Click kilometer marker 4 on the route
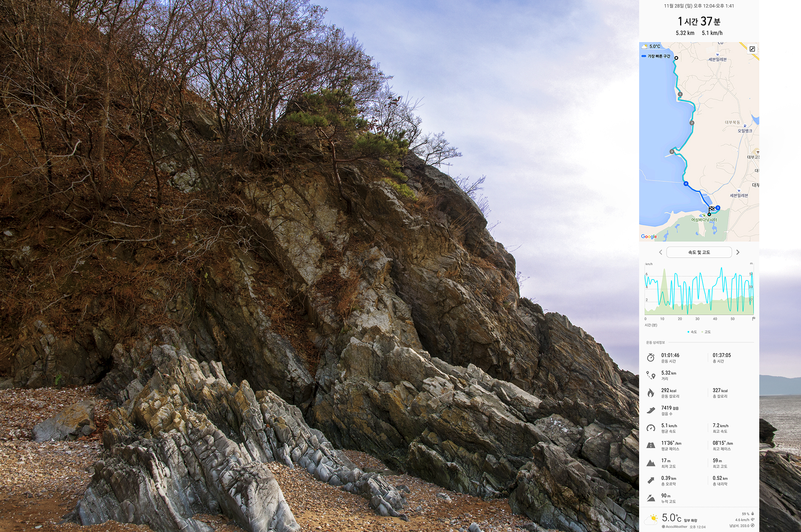 coord(686,184)
